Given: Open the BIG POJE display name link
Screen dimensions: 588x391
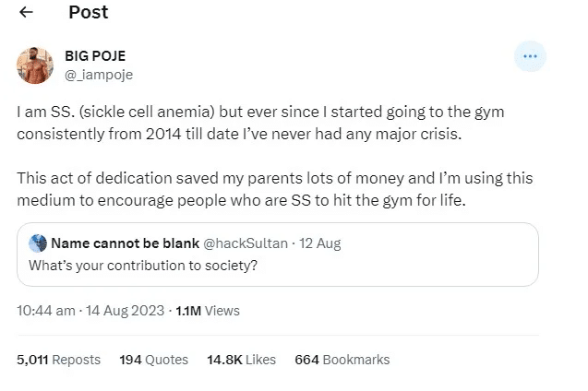Looking at the screenshot, I should click(96, 56).
